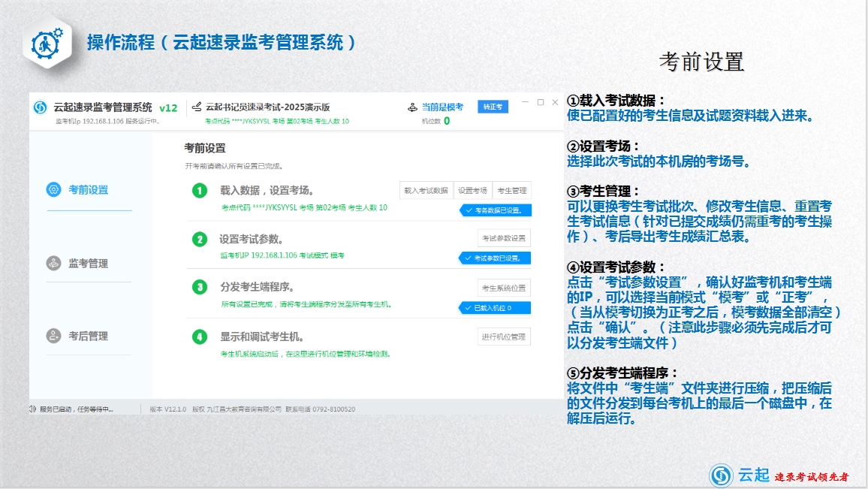This screenshot has height=489, width=868.
Task: Click the ③考生管理： heading on the slide
Action: [x=602, y=191]
